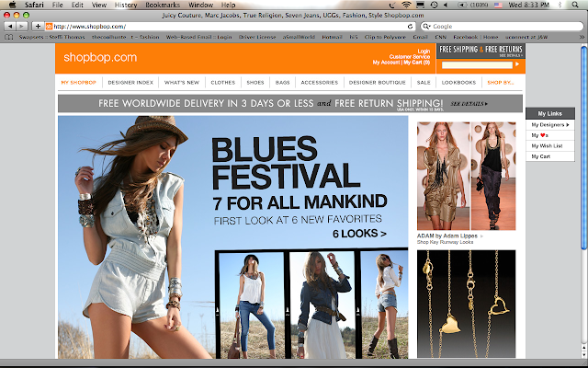Click the Spotlight magnifier icon
Viewport: 588px width, 368px height.
click(x=575, y=5)
